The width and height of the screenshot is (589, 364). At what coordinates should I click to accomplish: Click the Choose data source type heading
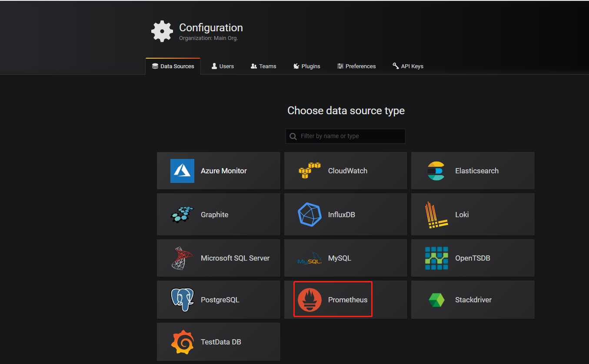[x=346, y=111]
